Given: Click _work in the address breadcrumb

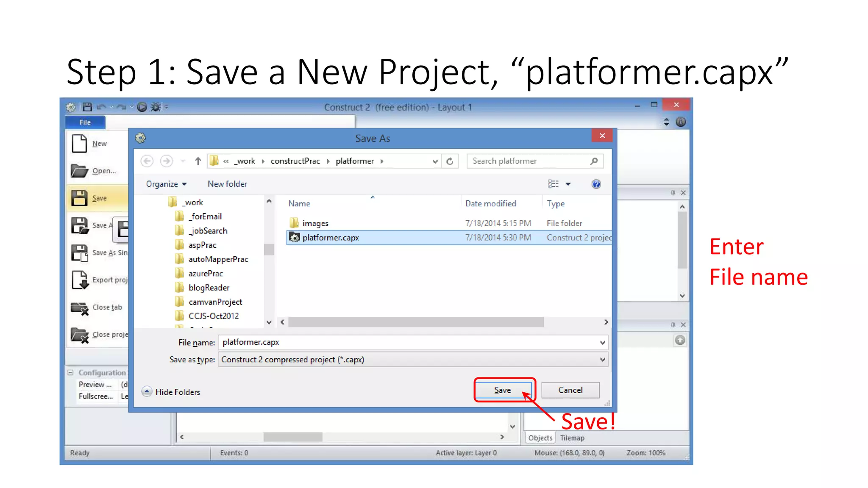Looking at the screenshot, I should pos(245,161).
